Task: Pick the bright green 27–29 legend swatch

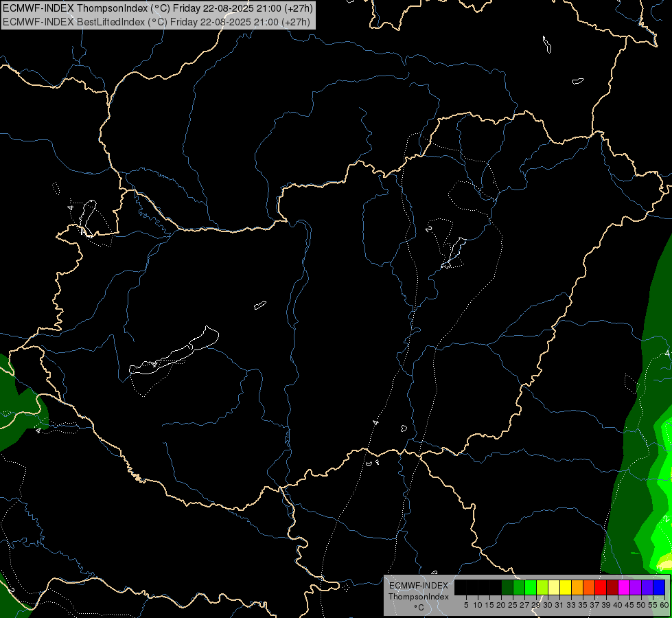Action: [531, 587]
